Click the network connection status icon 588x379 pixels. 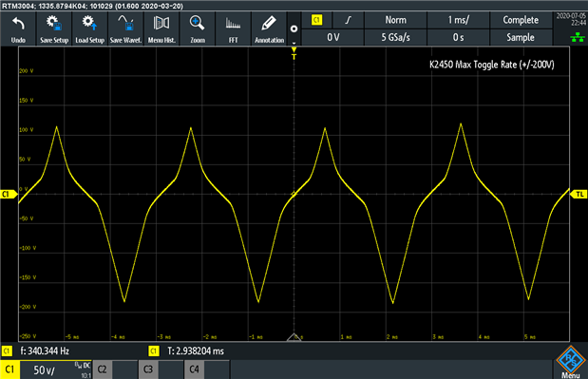click(x=578, y=37)
